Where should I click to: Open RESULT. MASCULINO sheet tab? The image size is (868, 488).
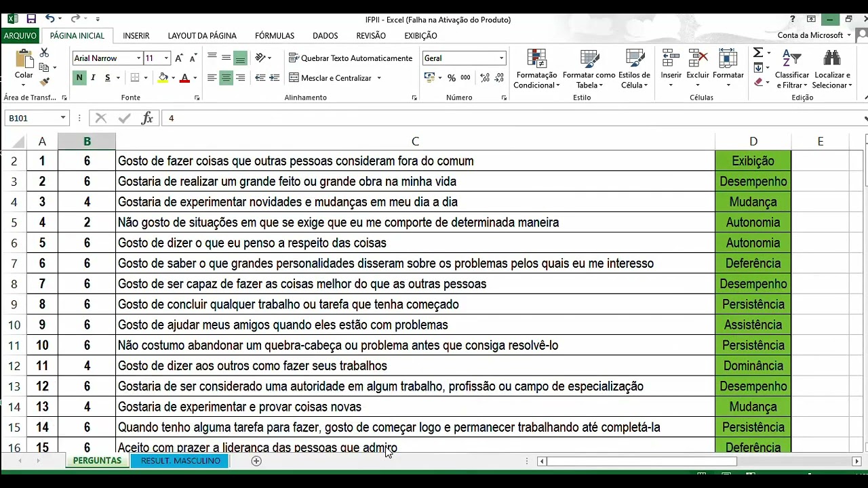click(x=180, y=461)
